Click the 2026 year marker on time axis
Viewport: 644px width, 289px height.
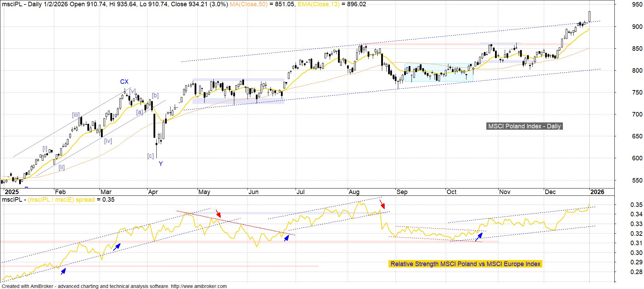coord(597,192)
